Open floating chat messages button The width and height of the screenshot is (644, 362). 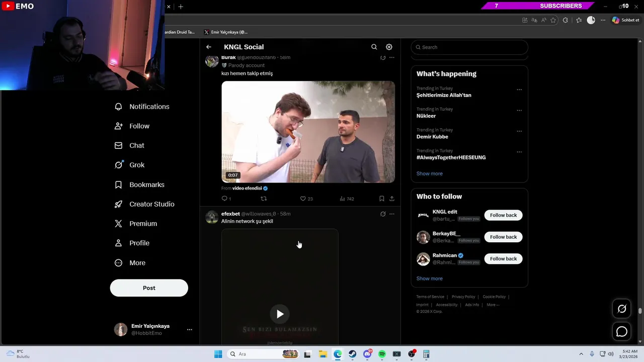click(x=622, y=332)
